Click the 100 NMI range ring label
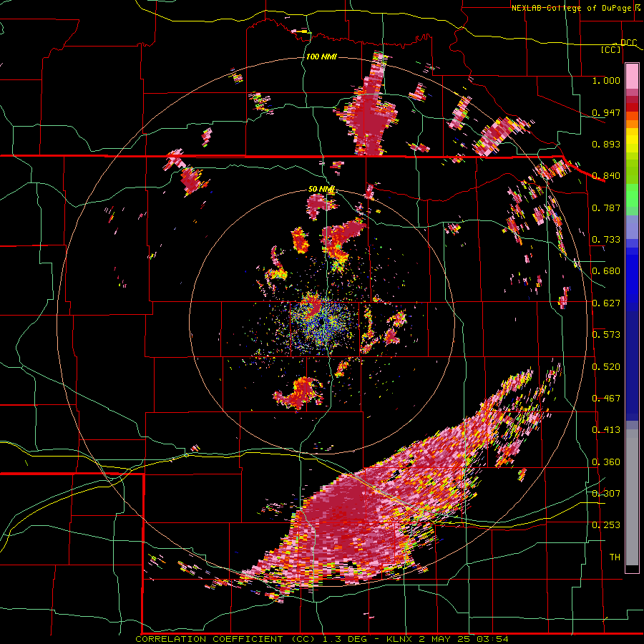644x644 pixels. point(321,57)
